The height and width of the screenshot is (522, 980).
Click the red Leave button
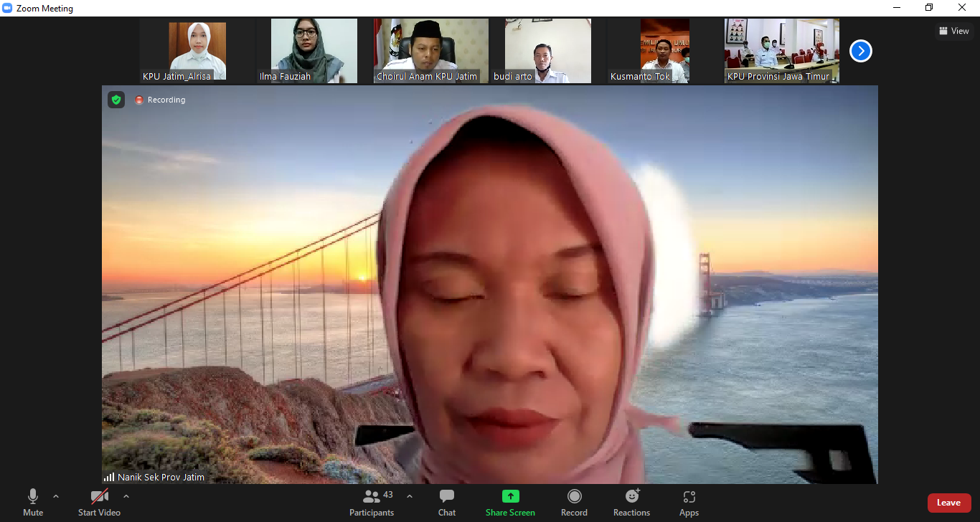click(x=948, y=503)
